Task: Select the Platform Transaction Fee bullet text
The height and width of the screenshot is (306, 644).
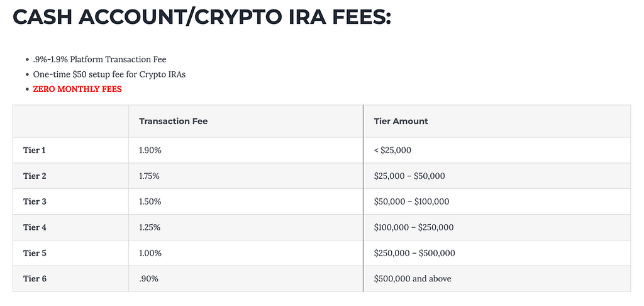Action: (100, 59)
